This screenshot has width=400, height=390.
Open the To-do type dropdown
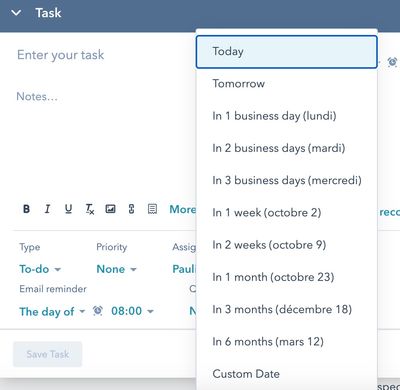tap(40, 269)
